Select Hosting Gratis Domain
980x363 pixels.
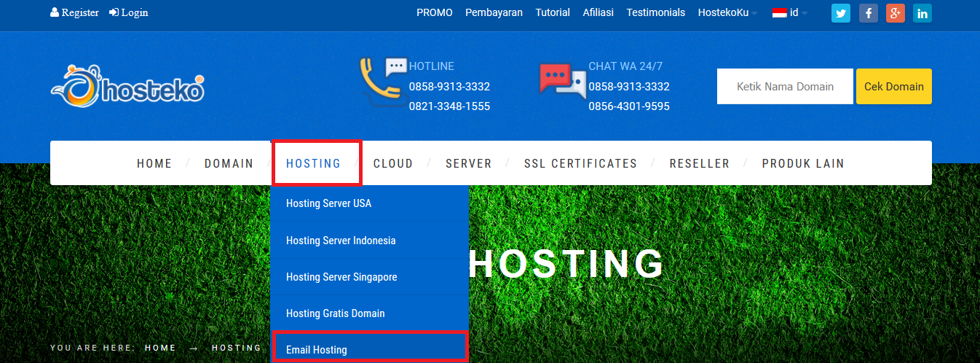pyautogui.click(x=369, y=313)
